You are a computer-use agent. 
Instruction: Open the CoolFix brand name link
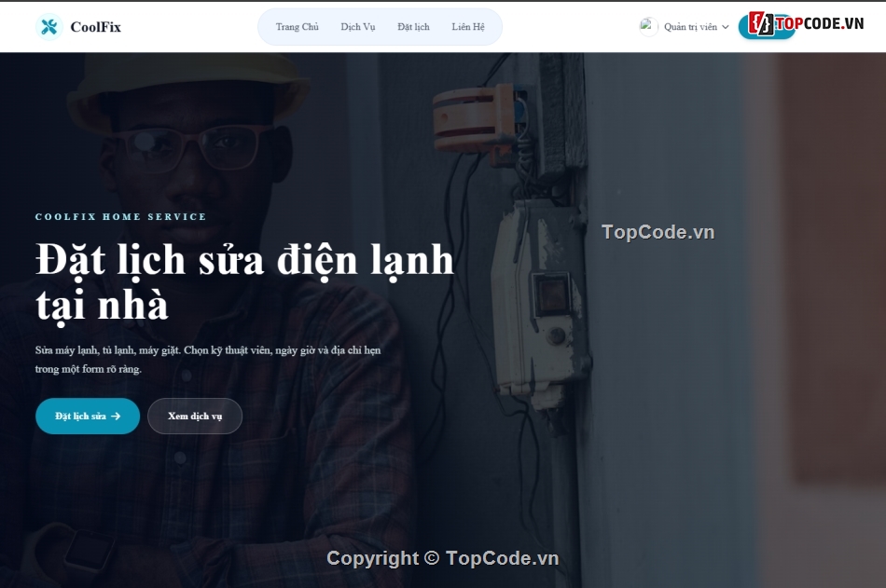95,26
